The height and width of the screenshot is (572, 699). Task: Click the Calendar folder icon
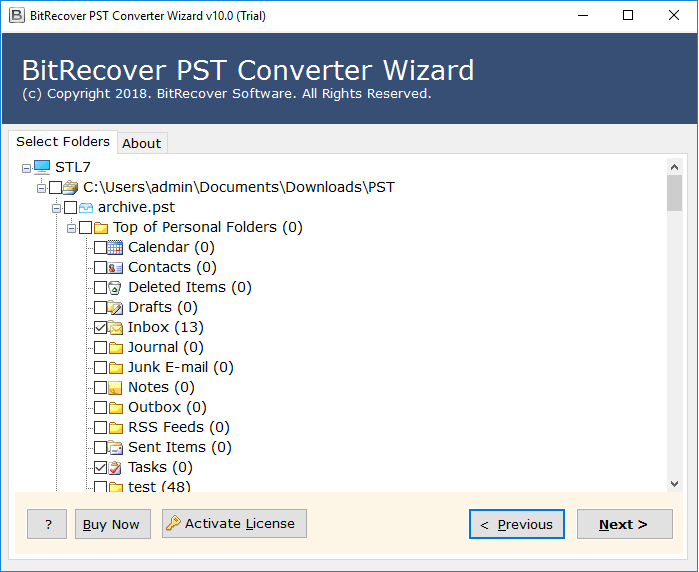(x=115, y=247)
